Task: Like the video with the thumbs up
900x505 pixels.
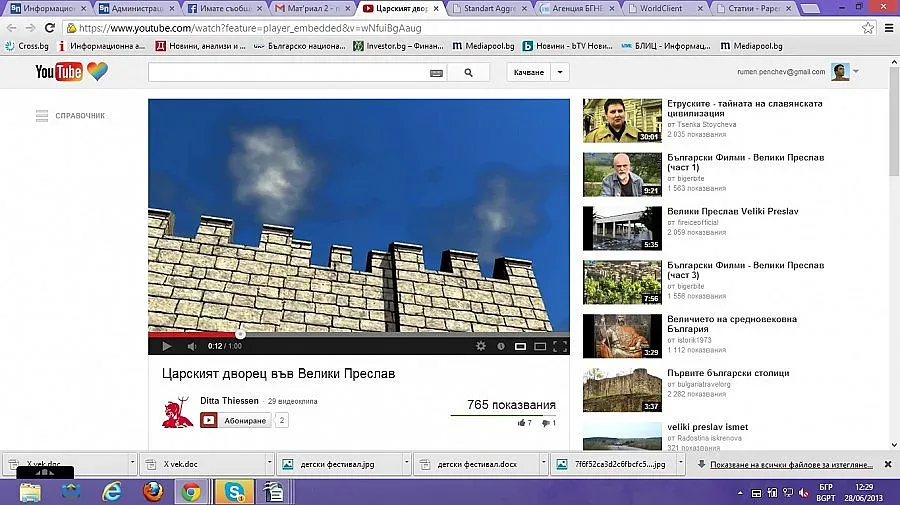Action: point(522,423)
